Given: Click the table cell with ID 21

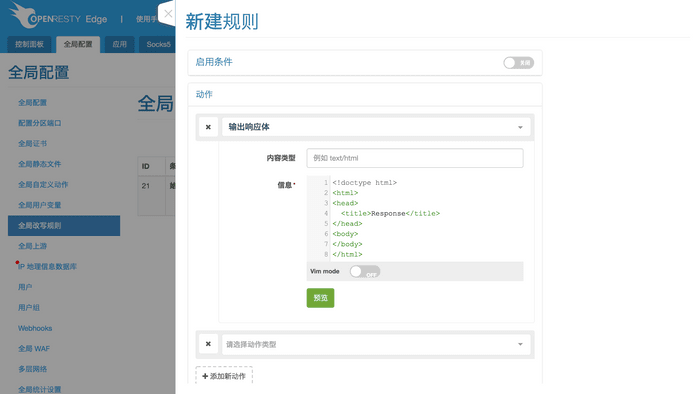Looking at the screenshot, I should point(151,196).
